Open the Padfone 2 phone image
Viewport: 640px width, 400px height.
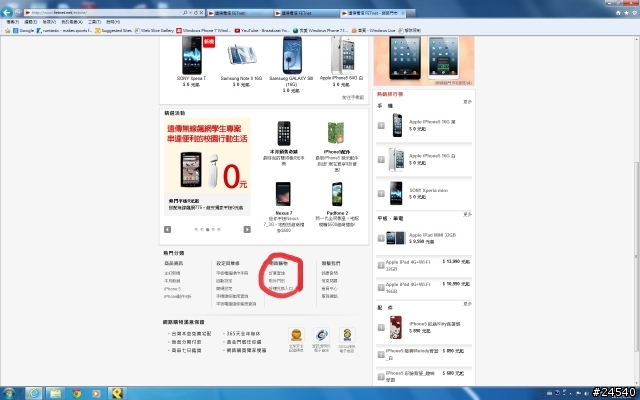(337, 194)
